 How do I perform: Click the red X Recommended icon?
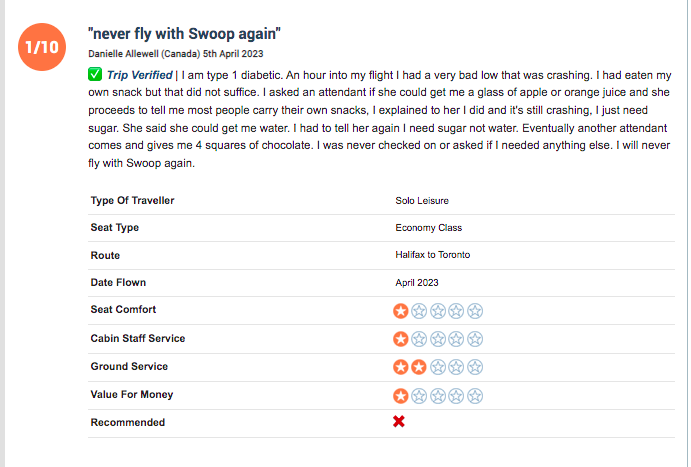pos(399,422)
